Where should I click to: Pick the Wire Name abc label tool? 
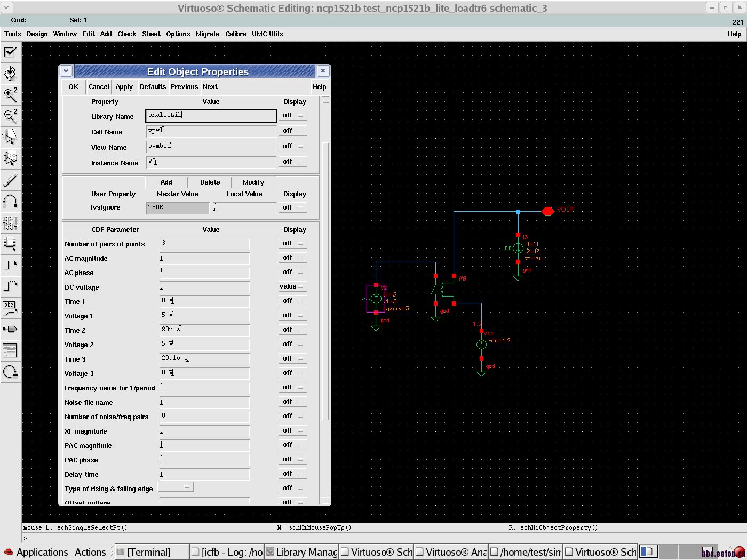pyautogui.click(x=11, y=308)
